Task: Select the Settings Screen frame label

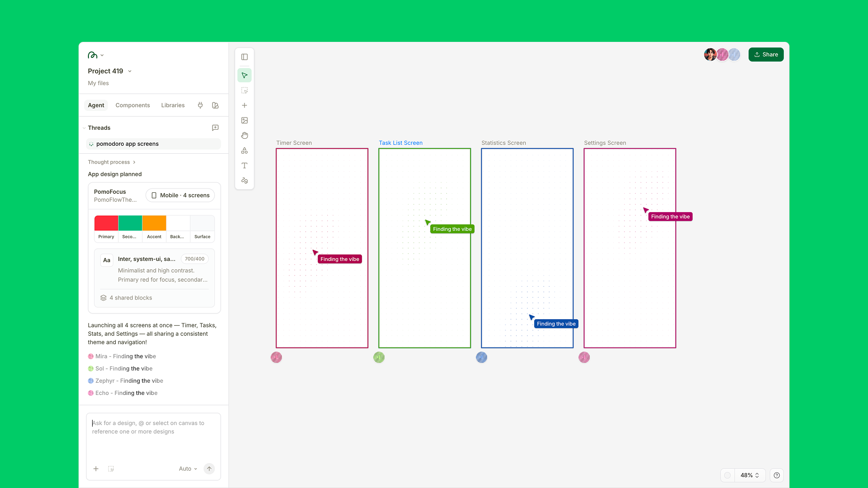Action: tap(605, 143)
